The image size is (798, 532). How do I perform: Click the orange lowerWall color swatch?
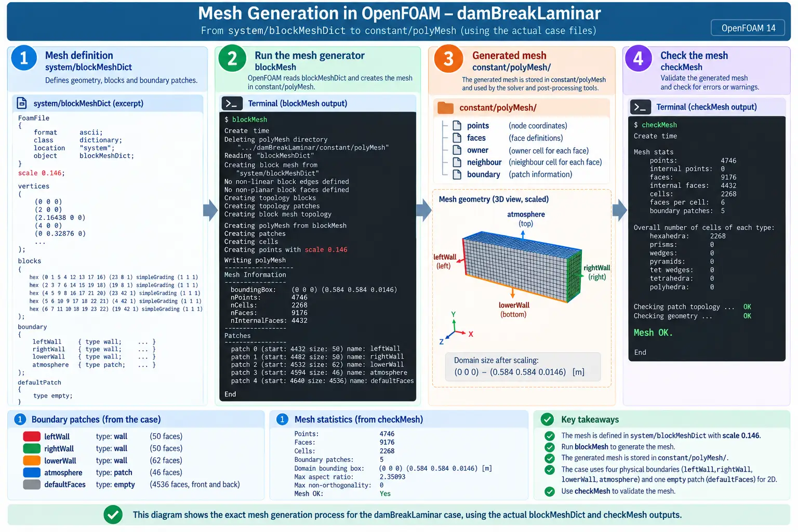click(x=32, y=460)
